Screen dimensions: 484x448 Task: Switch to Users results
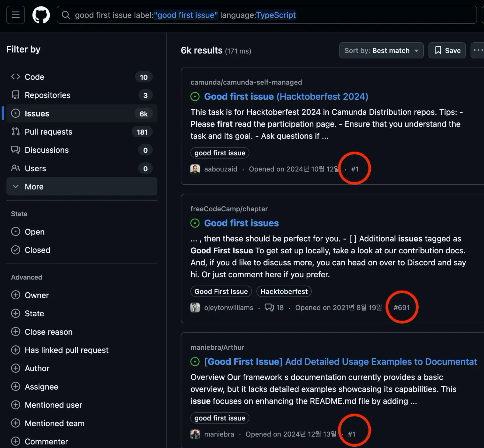pyautogui.click(x=82, y=168)
